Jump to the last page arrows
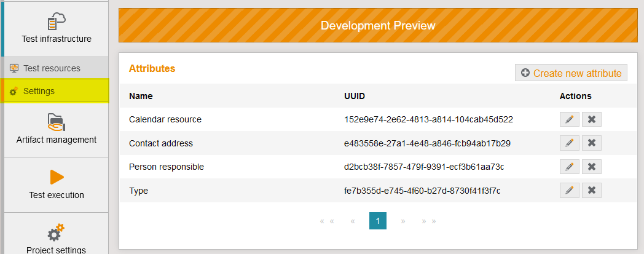Image resolution: width=644 pixels, height=254 pixels. point(428,221)
